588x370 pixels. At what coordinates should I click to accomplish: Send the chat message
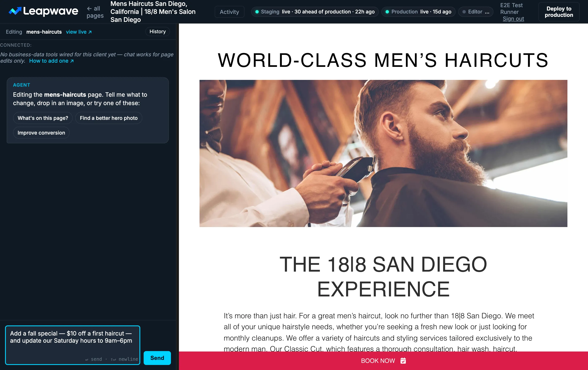(x=157, y=358)
